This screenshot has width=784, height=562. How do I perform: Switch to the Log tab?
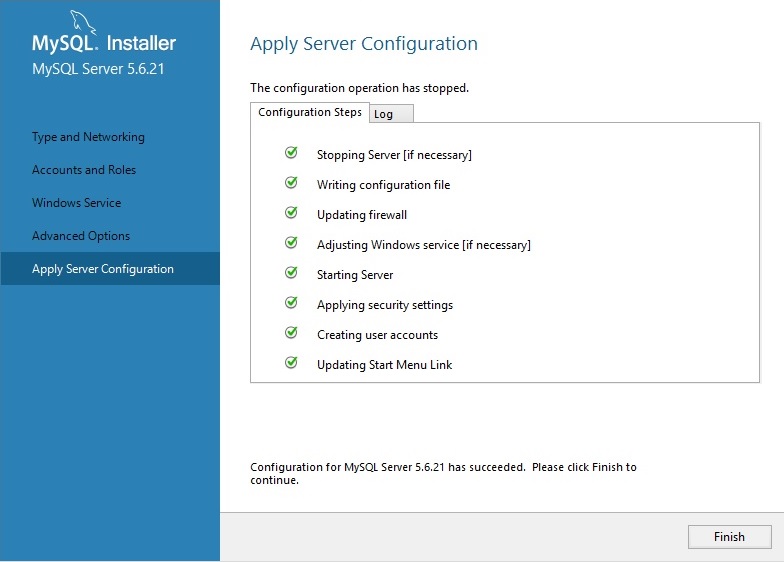pos(392,114)
